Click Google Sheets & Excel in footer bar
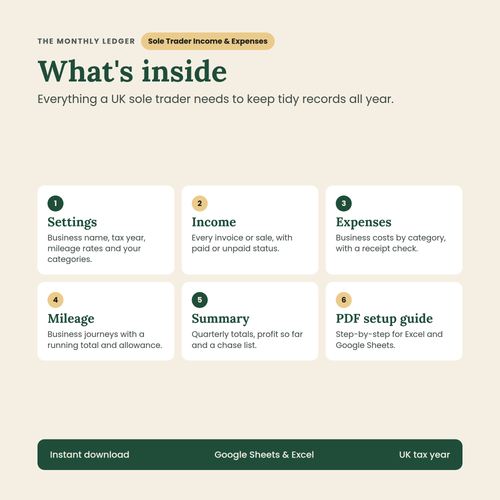Screen dimensions: 500x500 coord(264,455)
